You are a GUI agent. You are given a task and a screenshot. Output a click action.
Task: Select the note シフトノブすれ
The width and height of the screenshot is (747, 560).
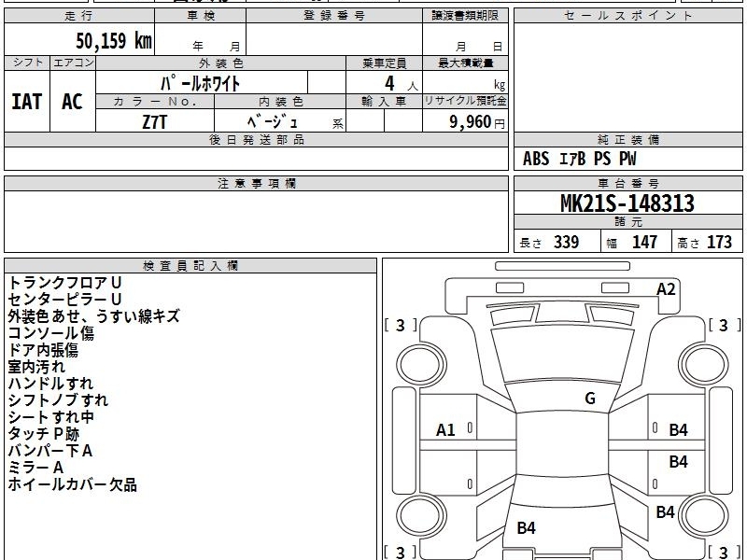tap(58, 400)
